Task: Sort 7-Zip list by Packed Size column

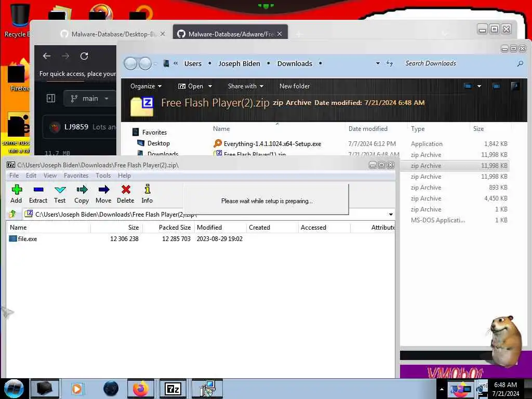Action: tap(168, 228)
